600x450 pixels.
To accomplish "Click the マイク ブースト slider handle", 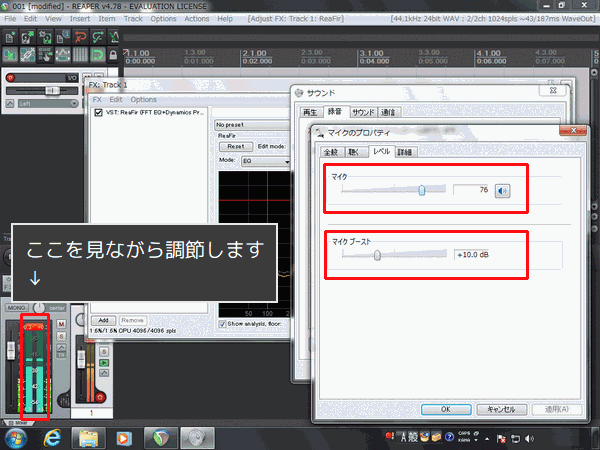I will tap(377, 255).
